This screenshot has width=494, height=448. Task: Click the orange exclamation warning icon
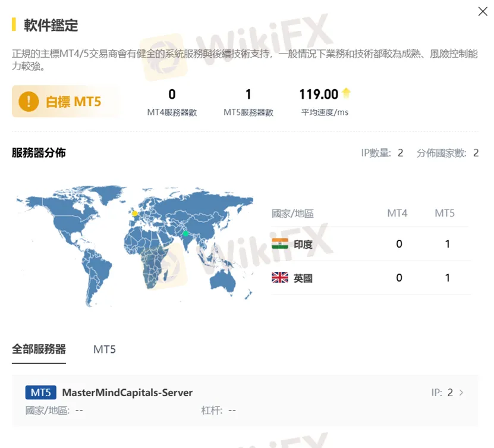pos(29,102)
